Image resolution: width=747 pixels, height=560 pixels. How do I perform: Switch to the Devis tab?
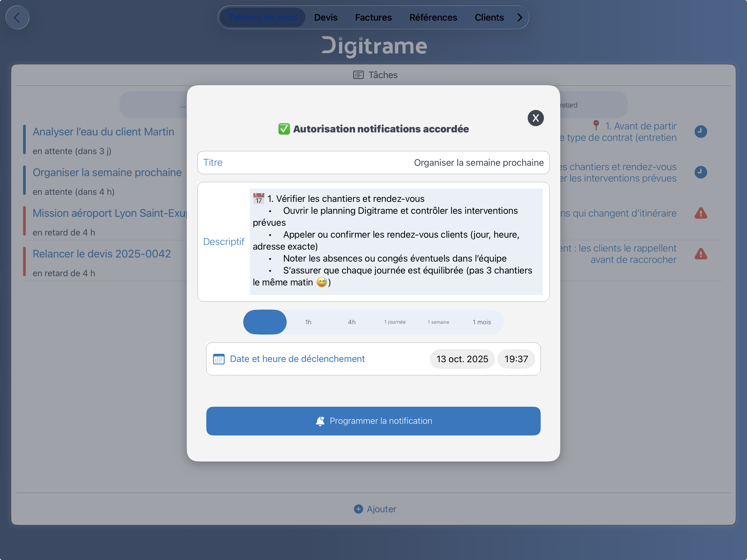click(325, 18)
